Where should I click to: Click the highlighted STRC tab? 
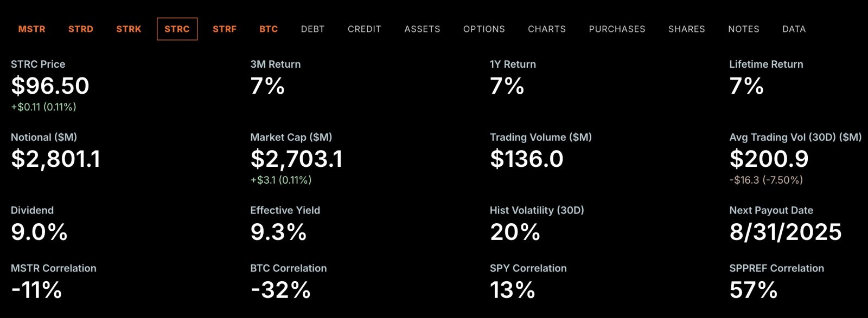pyautogui.click(x=177, y=29)
